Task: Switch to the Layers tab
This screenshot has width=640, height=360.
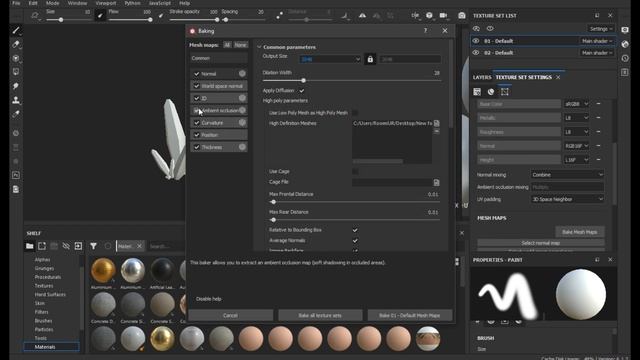Action: (482, 77)
